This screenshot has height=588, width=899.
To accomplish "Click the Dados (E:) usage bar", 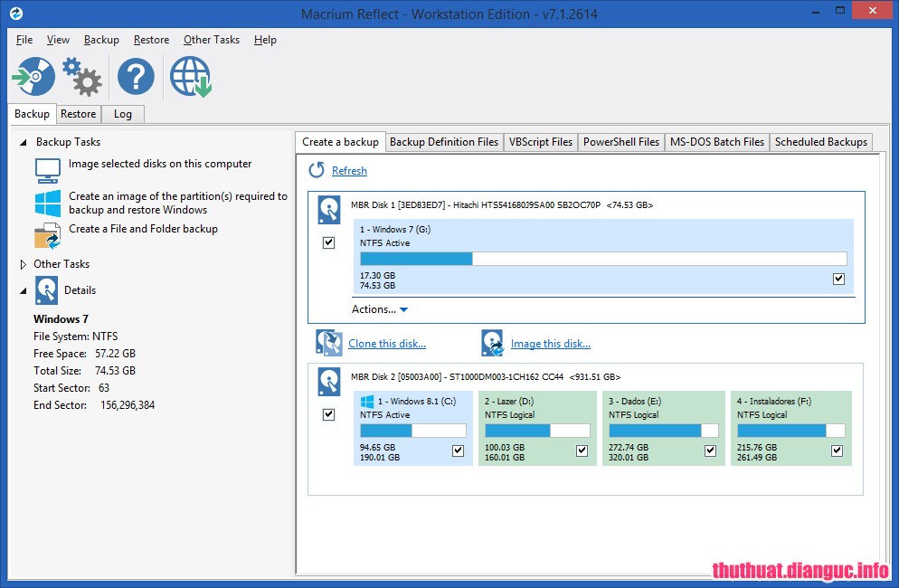I will 663,431.
